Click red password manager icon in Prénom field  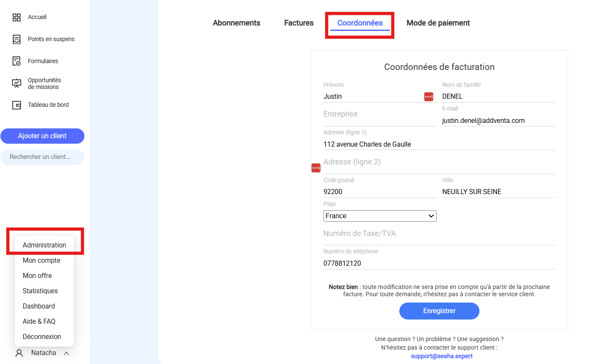(x=429, y=97)
